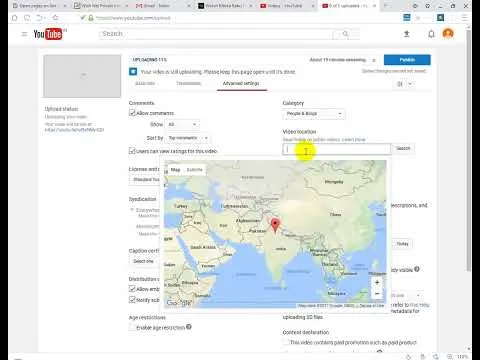This screenshot has width=480, height=360.
Task: Enable age restriction checkbox
Action: pyautogui.click(x=132, y=327)
